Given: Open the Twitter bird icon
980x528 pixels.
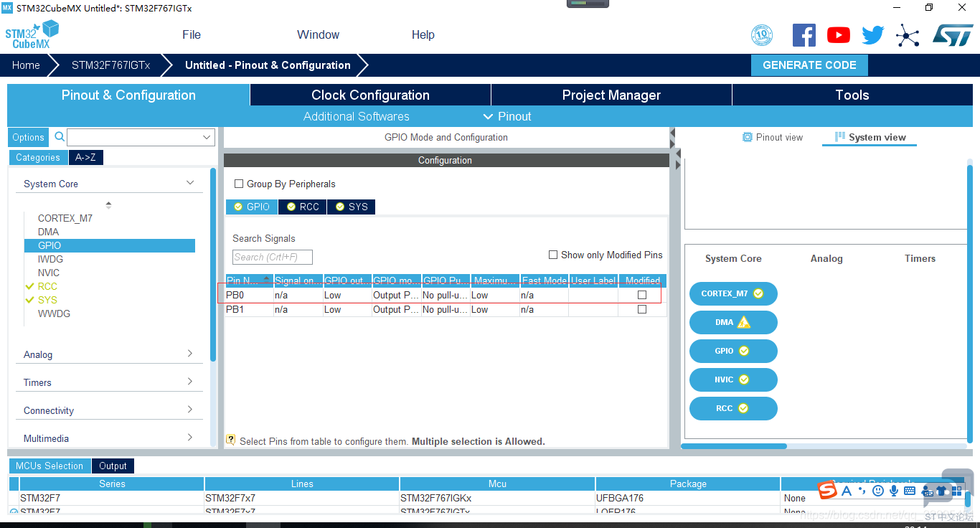Looking at the screenshot, I should click(873, 35).
